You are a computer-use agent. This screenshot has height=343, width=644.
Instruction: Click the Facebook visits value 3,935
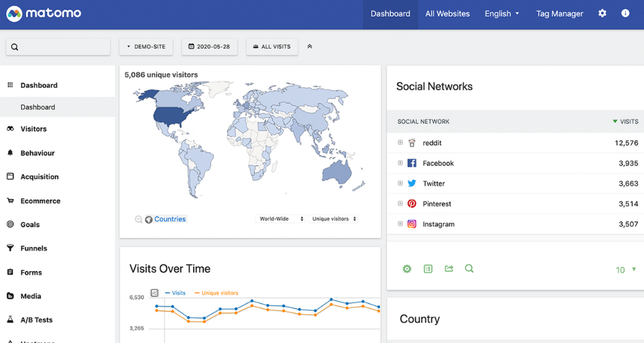pyautogui.click(x=628, y=163)
